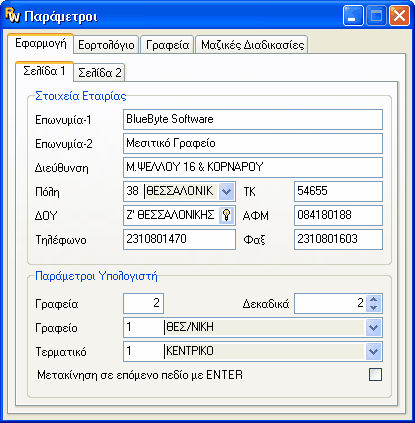415x423 pixels.
Task: Click the ΑΦΜ field showing 084180188
Action: 338,215
